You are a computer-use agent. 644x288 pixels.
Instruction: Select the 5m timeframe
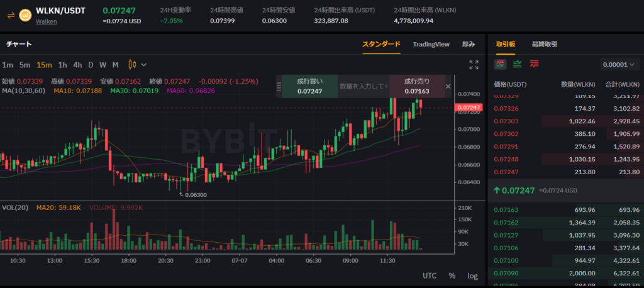[25, 65]
